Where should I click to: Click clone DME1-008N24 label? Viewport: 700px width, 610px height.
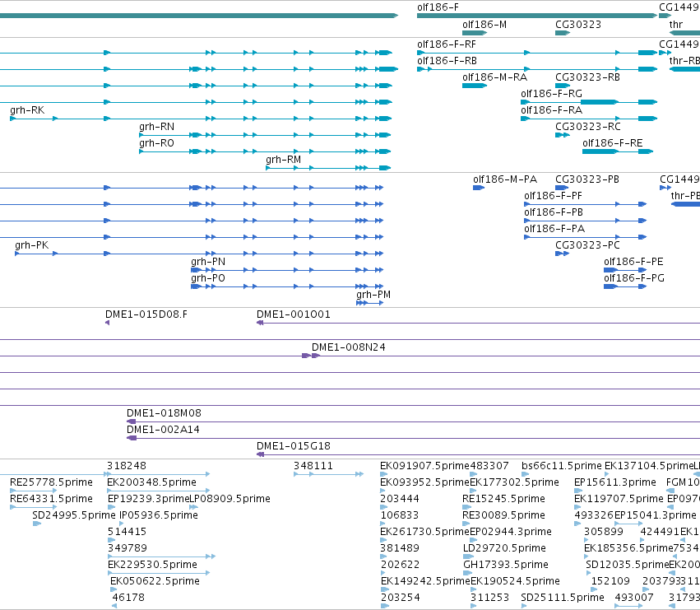[x=349, y=347]
